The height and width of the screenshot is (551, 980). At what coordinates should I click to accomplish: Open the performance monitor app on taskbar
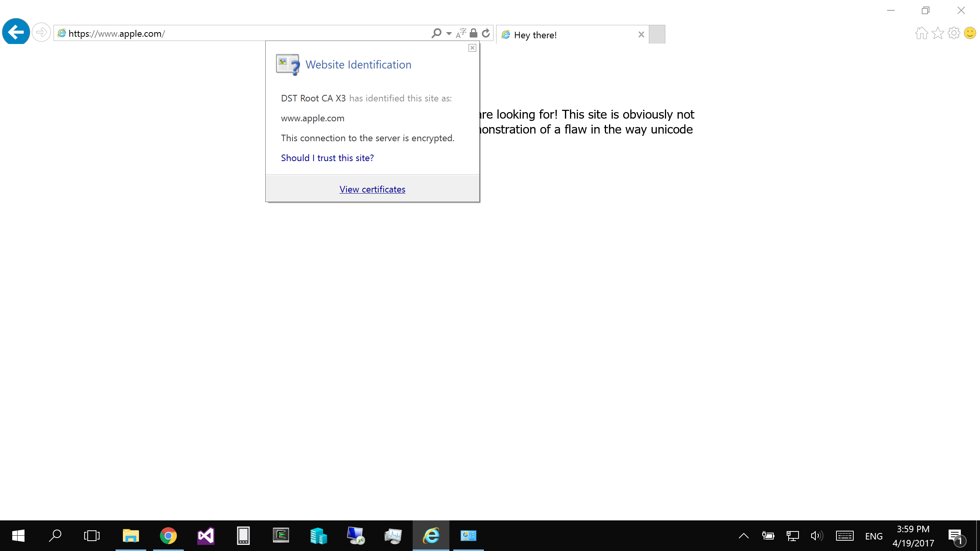point(394,536)
